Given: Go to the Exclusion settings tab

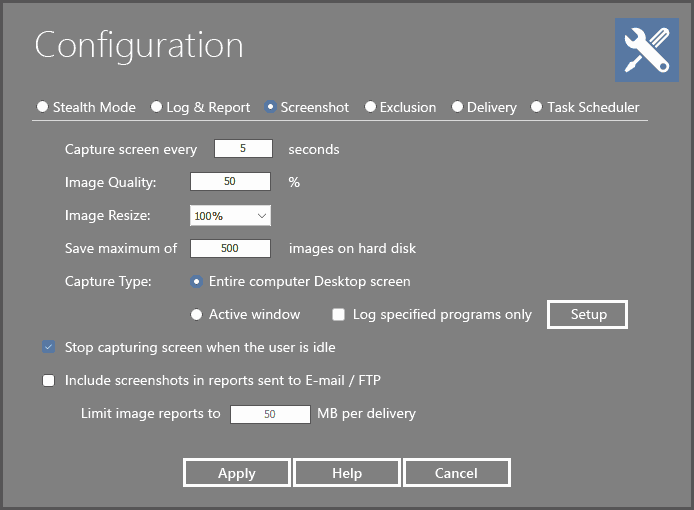Looking at the screenshot, I should coord(370,107).
